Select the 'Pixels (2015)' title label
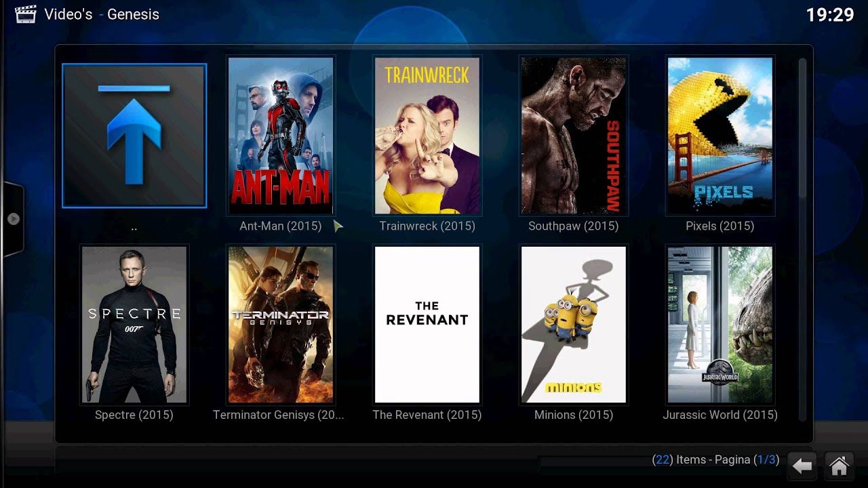868x488 pixels. [720, 226]
